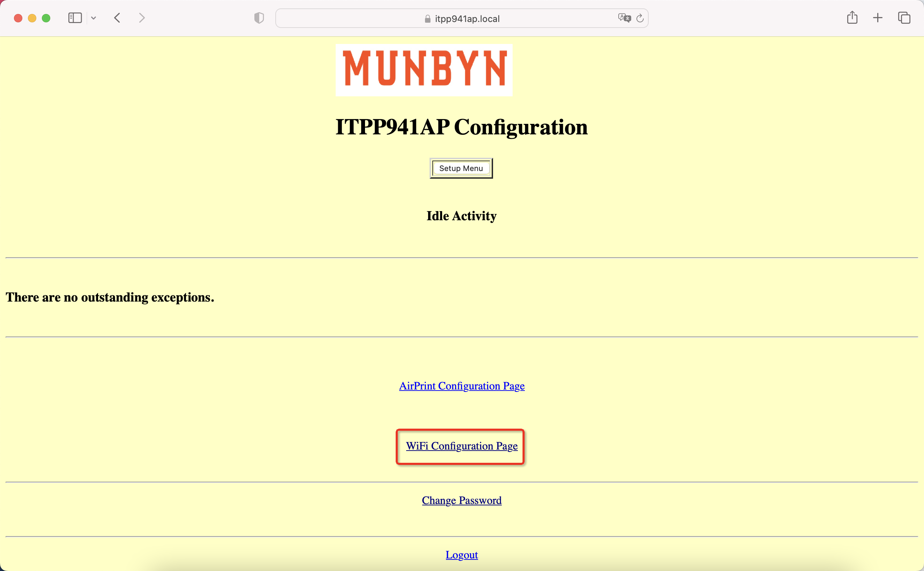The height and width of the screenshot is (571, 924).
Task: Go forward with the forward arrow
Action: point(142,18)
